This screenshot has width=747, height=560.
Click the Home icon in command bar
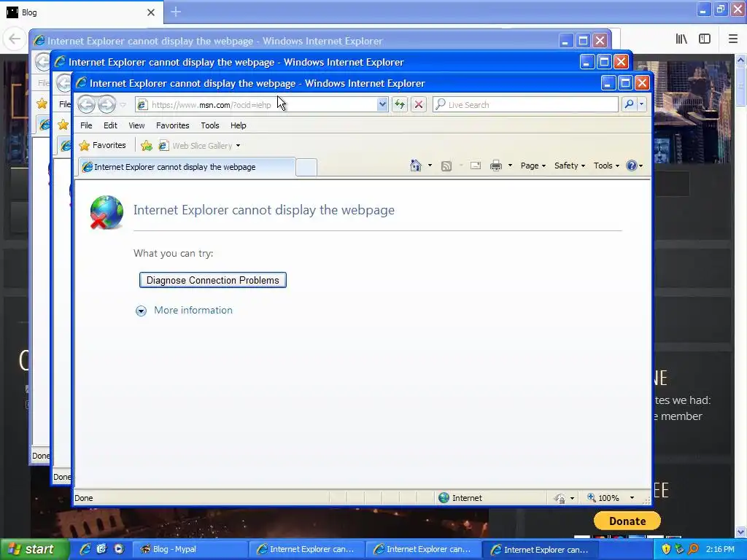point(415,166)
